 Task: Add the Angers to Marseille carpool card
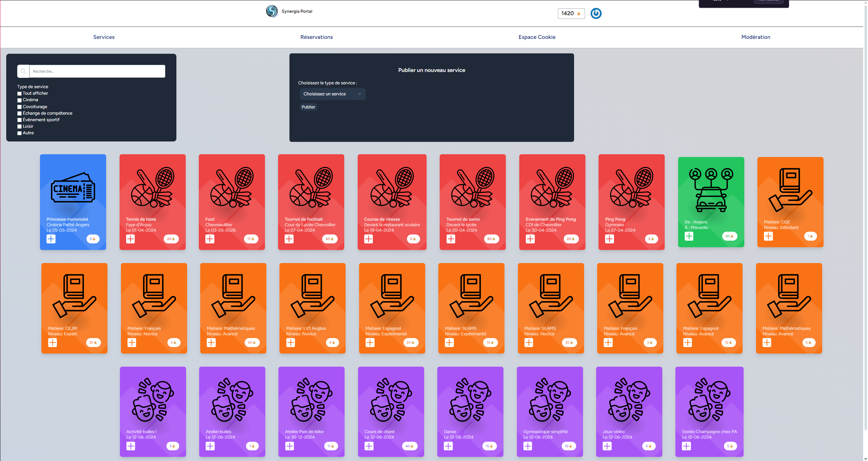click(x=689, y=236)
